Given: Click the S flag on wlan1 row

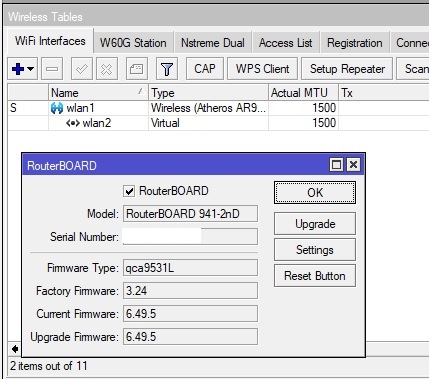Looking at the screenshot, I should tap(13, 108).
